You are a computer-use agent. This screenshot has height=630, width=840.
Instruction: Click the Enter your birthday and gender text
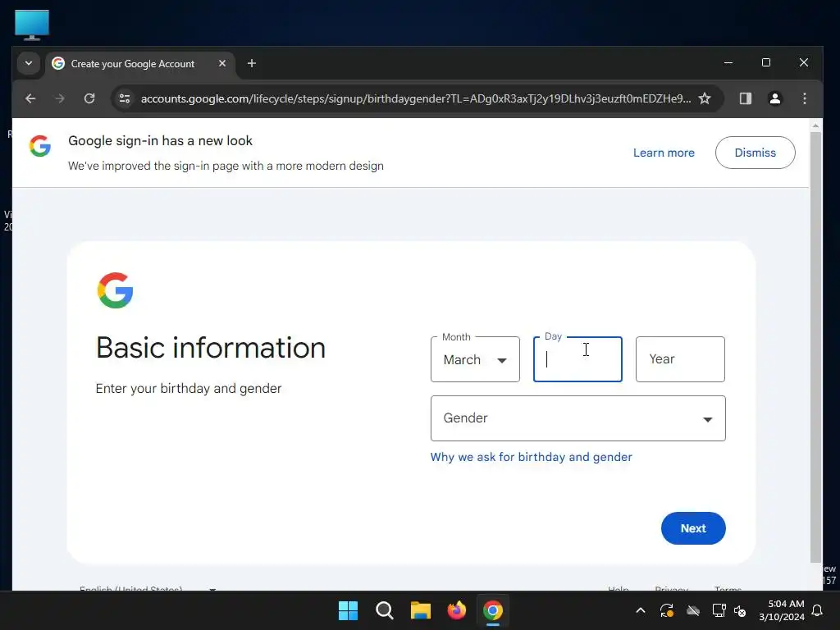(x=189, y=388)
